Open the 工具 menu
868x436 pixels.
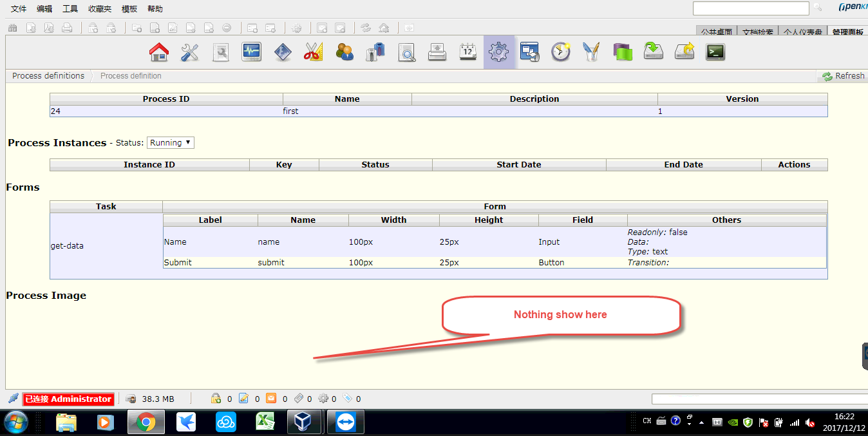click(70, 9)
